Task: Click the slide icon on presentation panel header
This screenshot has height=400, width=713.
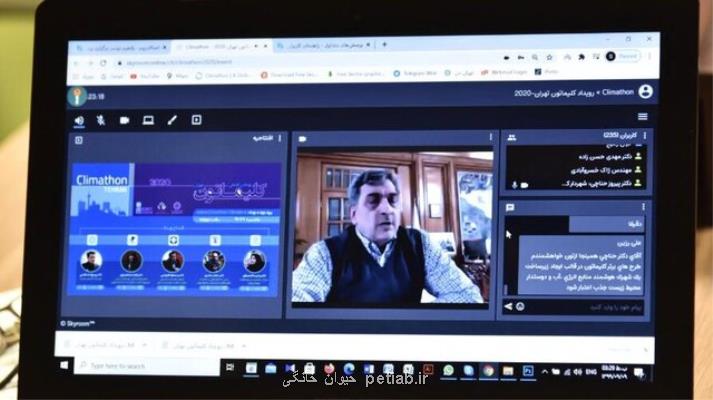Action: (79, 140)
